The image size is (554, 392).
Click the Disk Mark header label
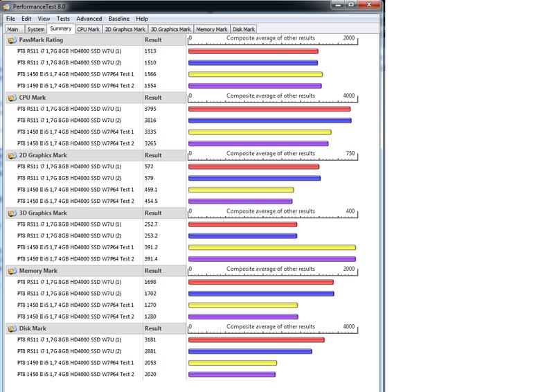[33, 328]
